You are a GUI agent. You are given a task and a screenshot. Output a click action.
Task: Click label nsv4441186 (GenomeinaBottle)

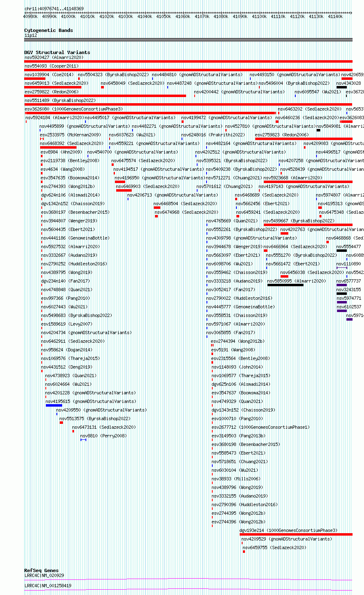[x=75, y=238]
